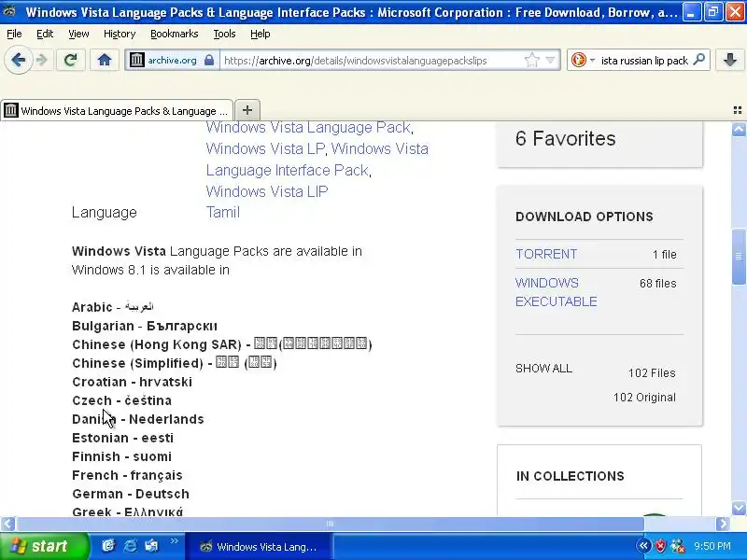The image size is (747, 560).
Task: Click the network connection tray icon
Action: coord(678,546)
